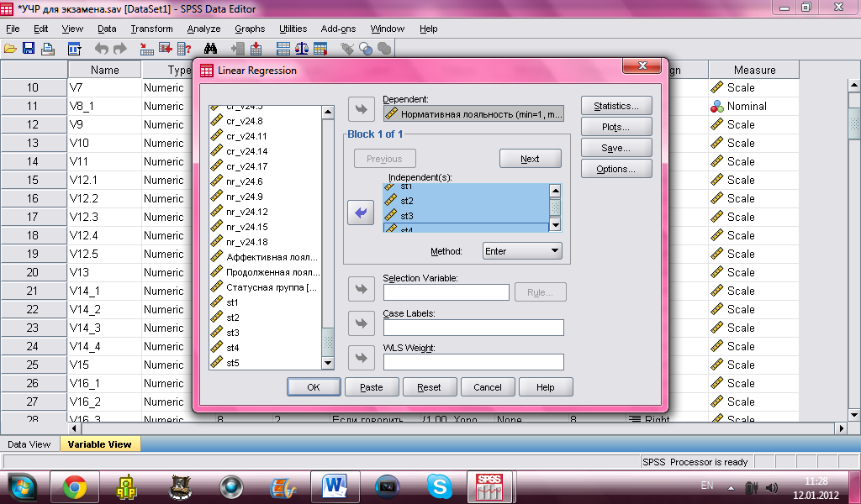Open the Analyze menu
The width and height of the screenshot is (861, 504).
(203, 29)
